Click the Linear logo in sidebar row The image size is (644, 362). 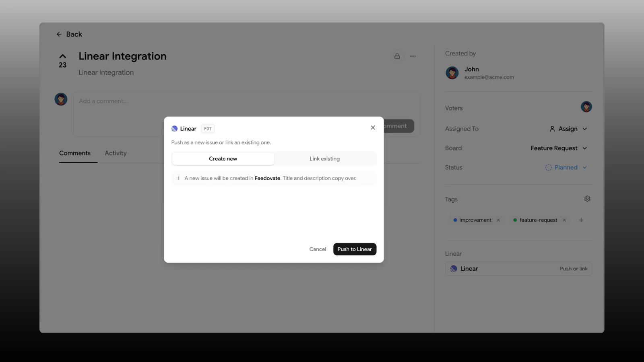[x=454, y=269]
